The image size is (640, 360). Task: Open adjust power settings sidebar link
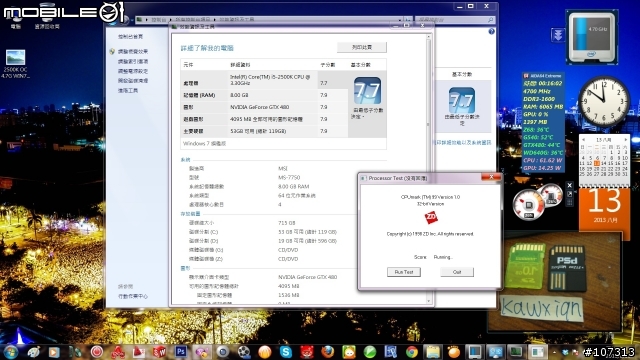pos(133,71)
